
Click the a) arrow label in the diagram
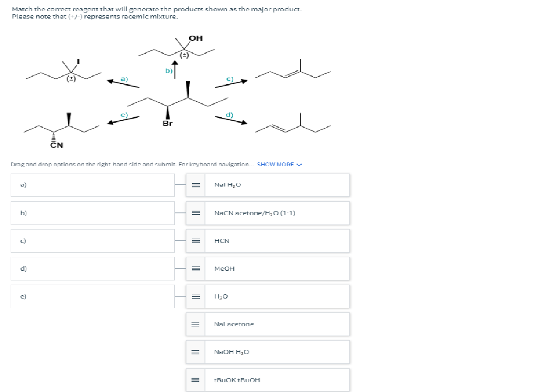[x=124, y=79]
